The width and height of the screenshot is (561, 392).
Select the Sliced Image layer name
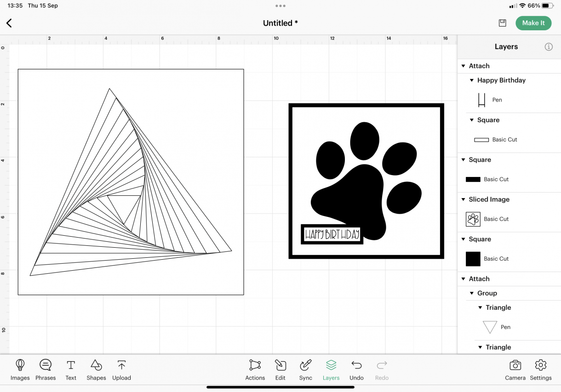[489, 200]
